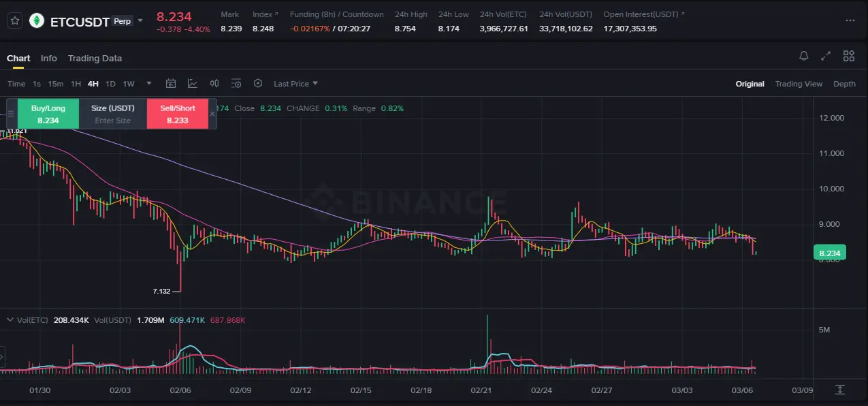868x406 pixels.
Task: Click the current price tag 8.234 on axis
Action: 829,253
